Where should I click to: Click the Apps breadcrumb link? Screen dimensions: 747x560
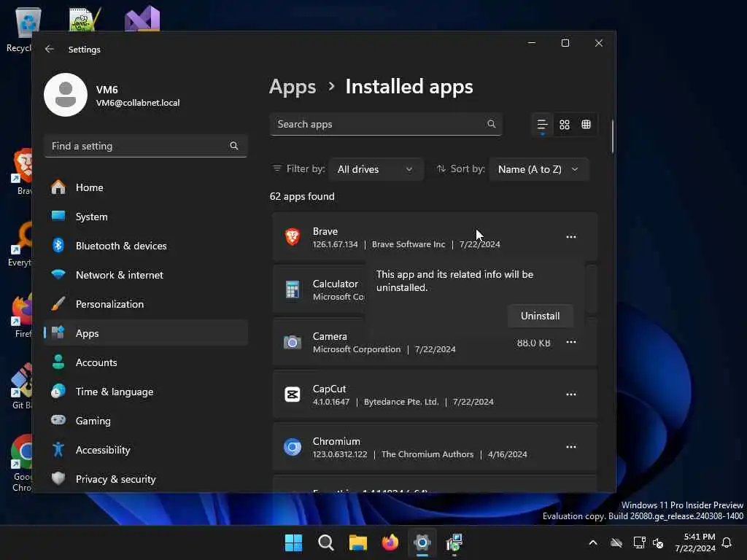coord(293,87)
